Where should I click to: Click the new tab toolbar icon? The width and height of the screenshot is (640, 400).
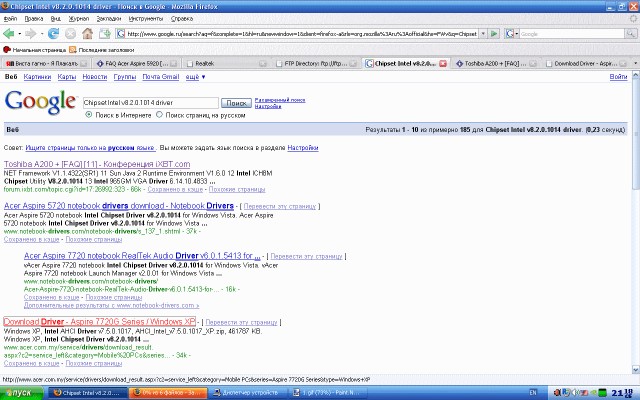105,33
